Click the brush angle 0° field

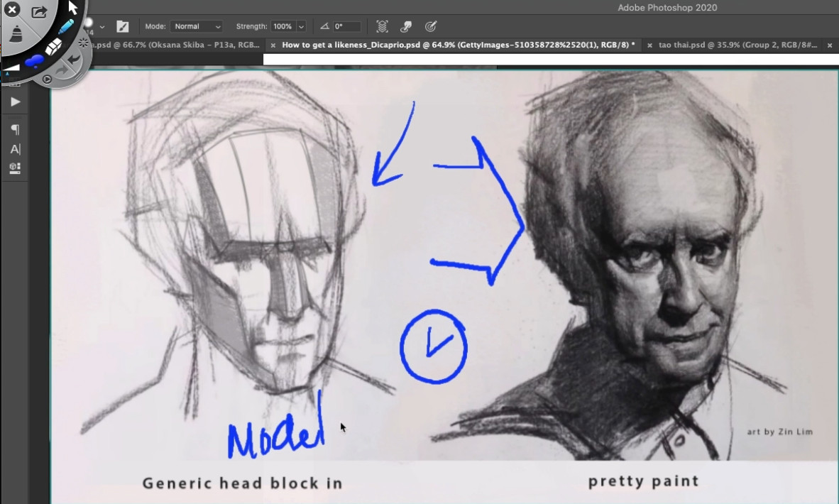(x=346, y=26)
